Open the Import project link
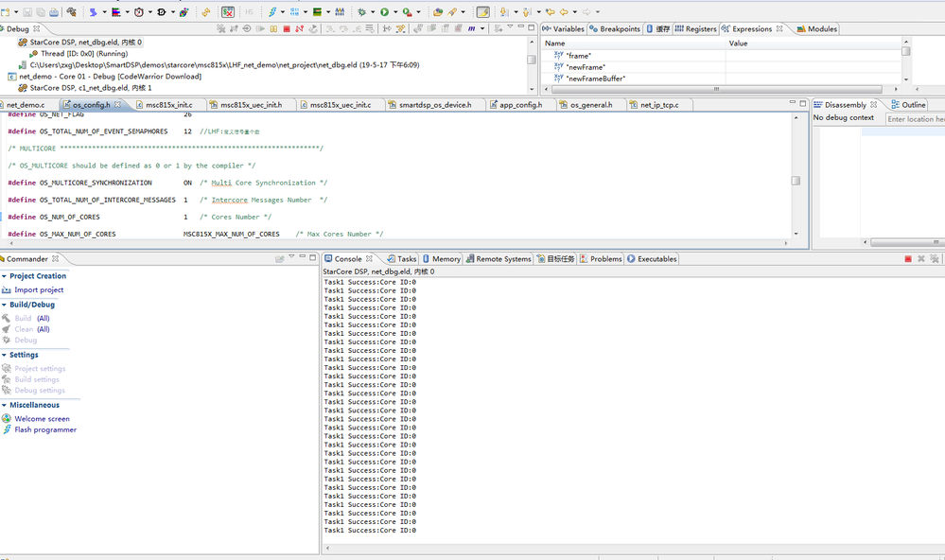 (39, 290)
